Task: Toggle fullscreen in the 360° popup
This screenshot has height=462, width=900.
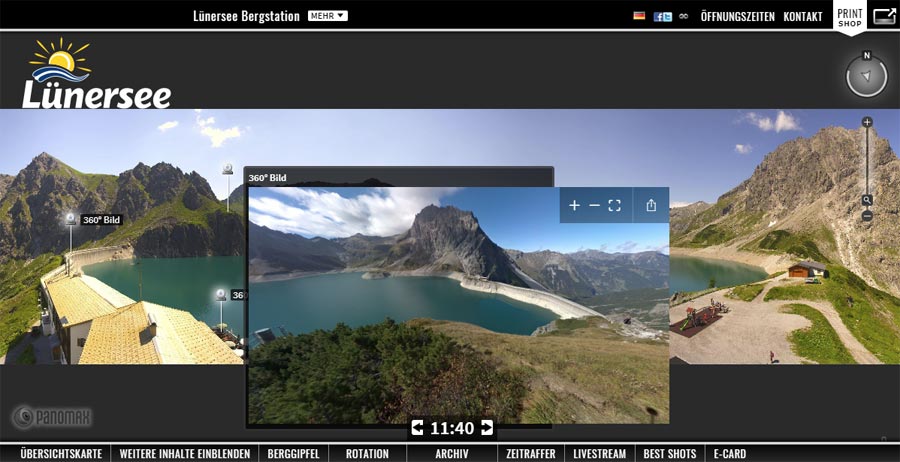Action: point(615,205)
